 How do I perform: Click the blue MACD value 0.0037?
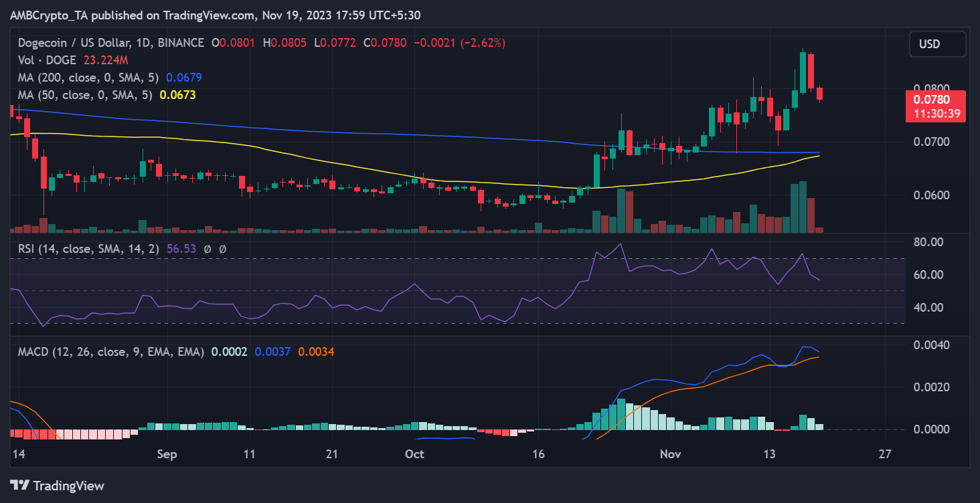pyautogui.click(x=272, y=351)
